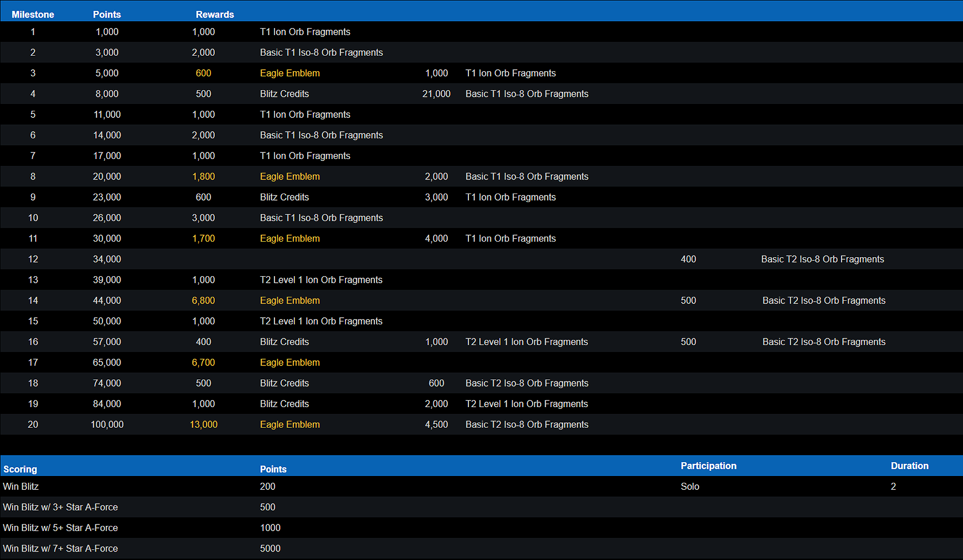Click the Scoring section header
Viewport: 963px width, 560px height.
click(x=20, y=469)
